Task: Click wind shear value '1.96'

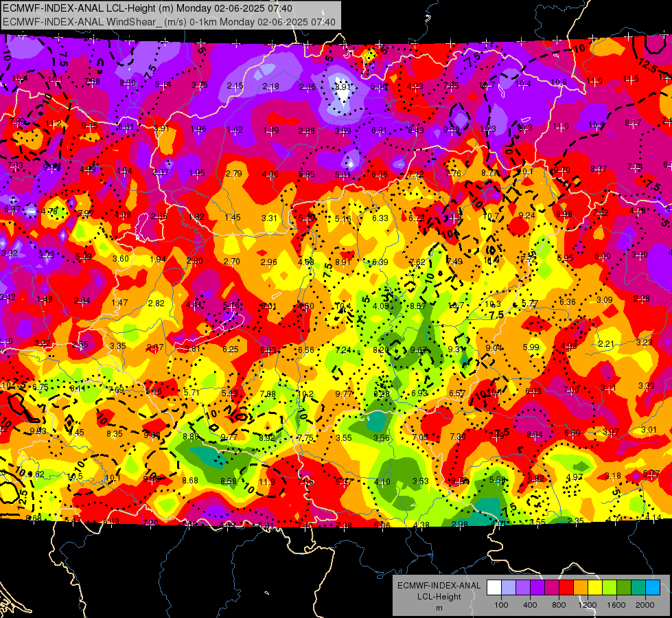Action: point(198,129)
